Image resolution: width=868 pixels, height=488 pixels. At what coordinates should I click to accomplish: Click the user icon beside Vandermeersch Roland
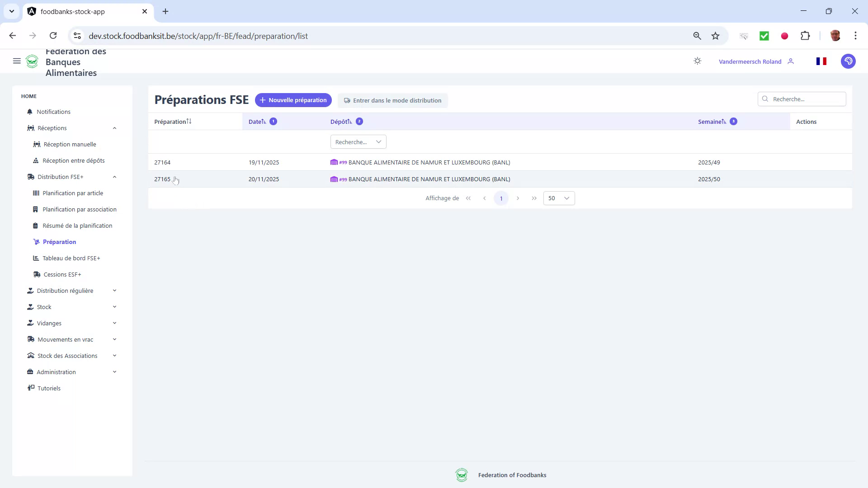[x=791, y=61]
